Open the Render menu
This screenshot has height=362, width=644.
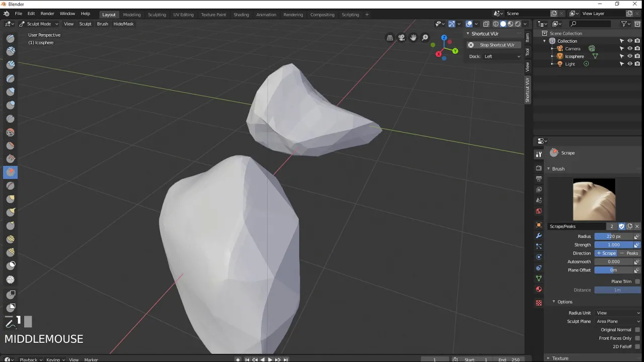pos(47,14)
